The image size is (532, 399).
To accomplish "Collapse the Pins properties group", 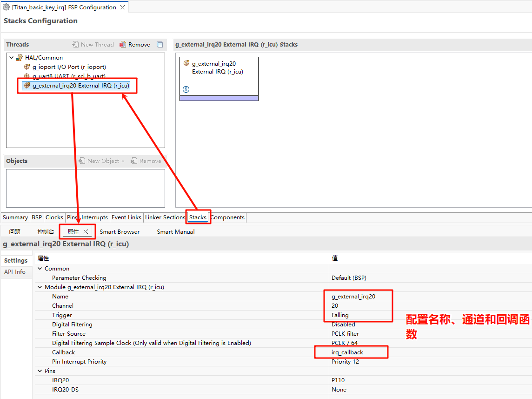I will pyautogui.click(x=40, y=371).
